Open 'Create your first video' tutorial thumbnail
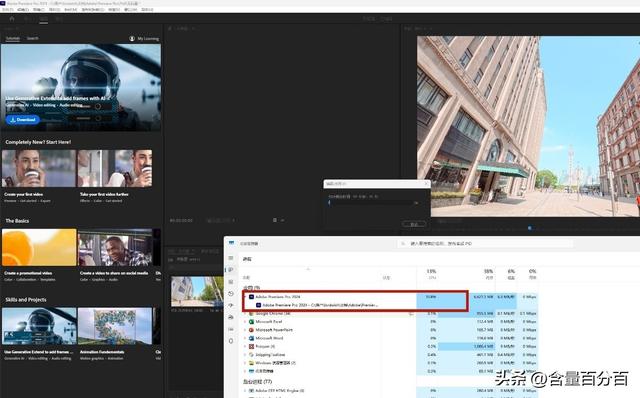Image resolution: width=640 pixels, height=398 pixels. [x=39, y=168]
